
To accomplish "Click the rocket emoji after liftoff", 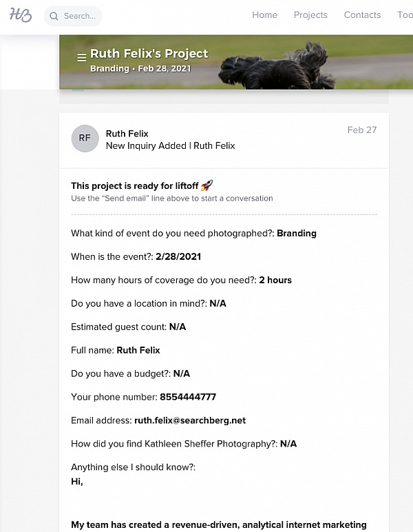I will click(206, 185).
